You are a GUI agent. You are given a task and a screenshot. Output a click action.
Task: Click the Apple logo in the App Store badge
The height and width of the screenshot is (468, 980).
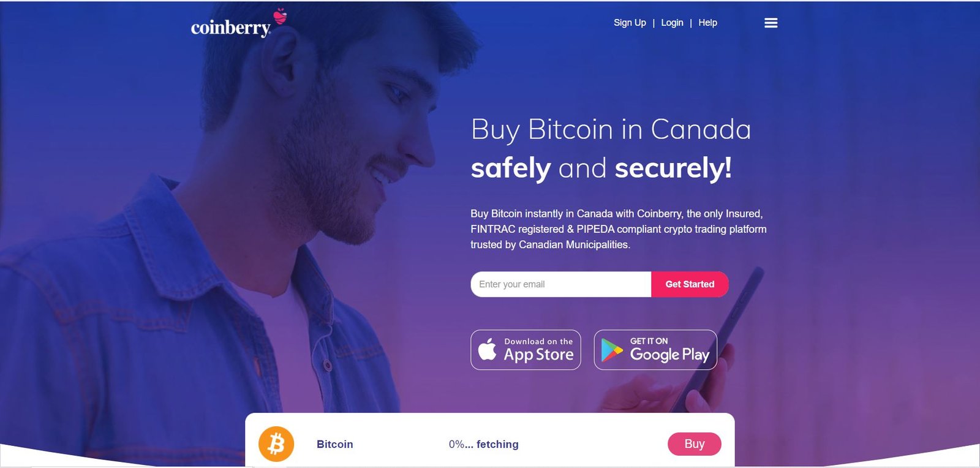488,349
